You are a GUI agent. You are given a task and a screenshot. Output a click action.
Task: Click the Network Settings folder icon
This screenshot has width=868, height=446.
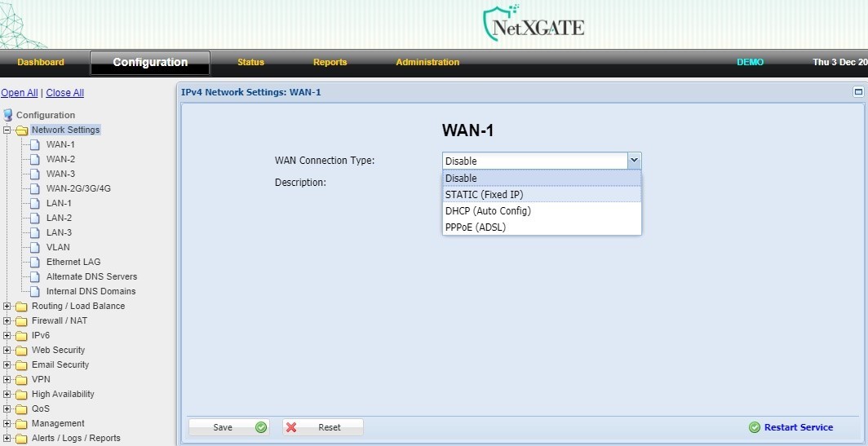point(21,130)
